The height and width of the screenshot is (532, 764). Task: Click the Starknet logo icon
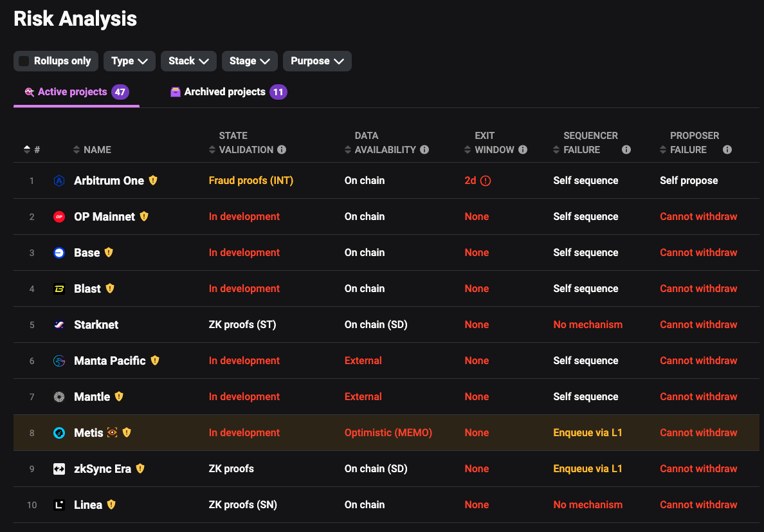tap(59, 325)
